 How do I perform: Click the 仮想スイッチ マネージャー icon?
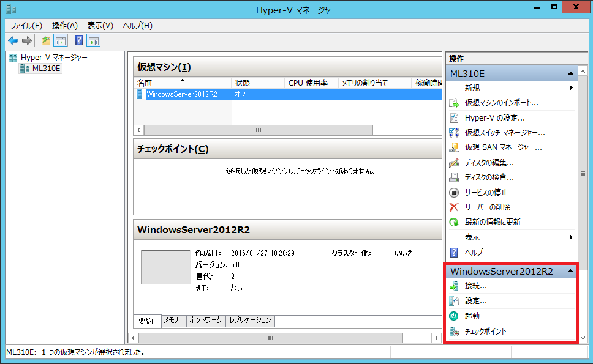tap(454, 133)
